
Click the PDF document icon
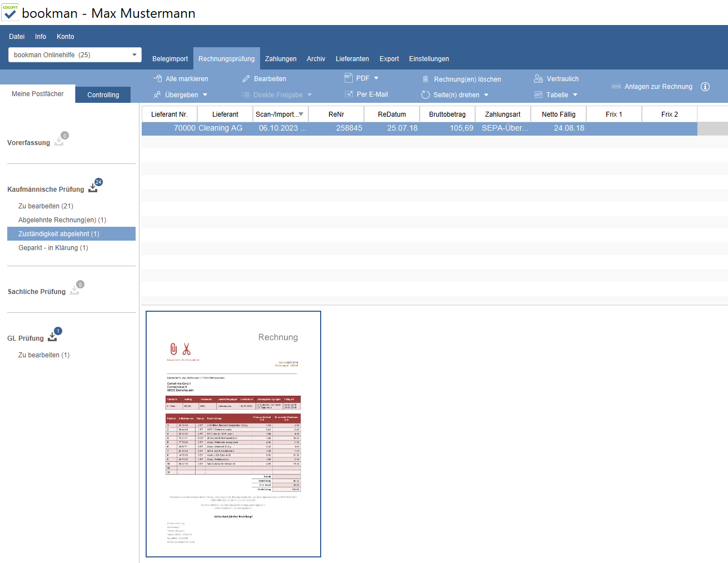tap(348, 78)
